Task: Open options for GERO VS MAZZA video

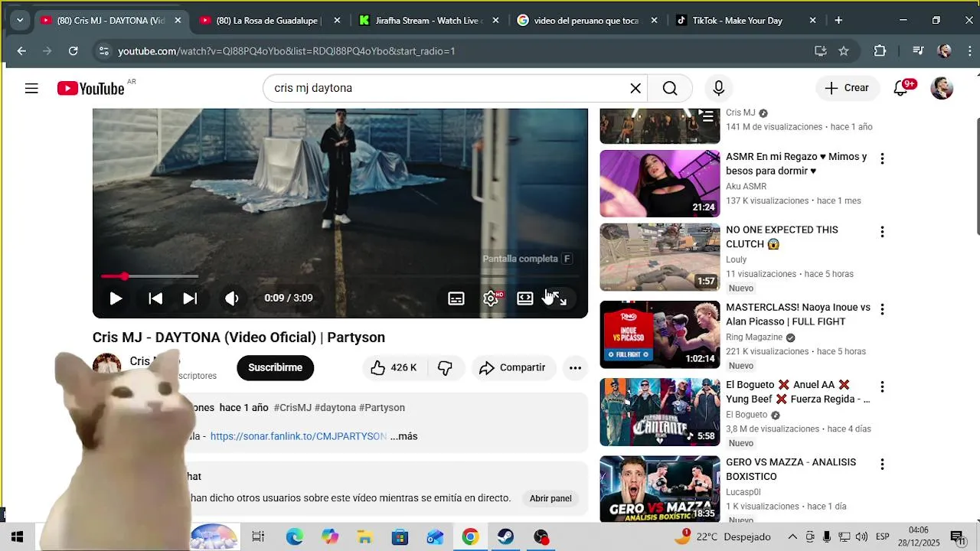Action: (x=882, y=465)
